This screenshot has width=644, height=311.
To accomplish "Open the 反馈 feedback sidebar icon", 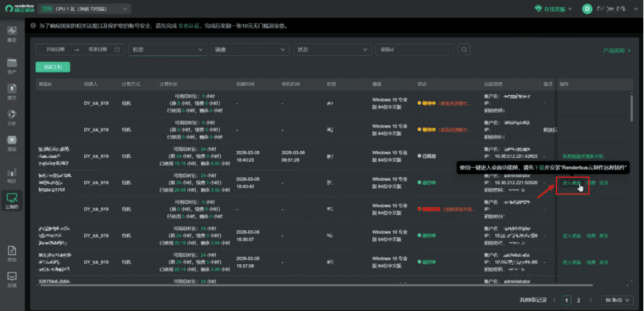I will click(x=12, y=279).
